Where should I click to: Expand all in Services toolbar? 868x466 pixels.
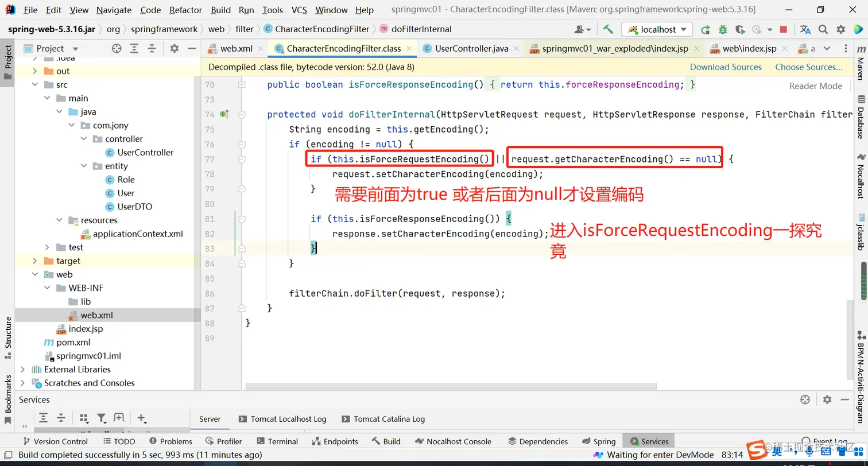tap(43, 418)
